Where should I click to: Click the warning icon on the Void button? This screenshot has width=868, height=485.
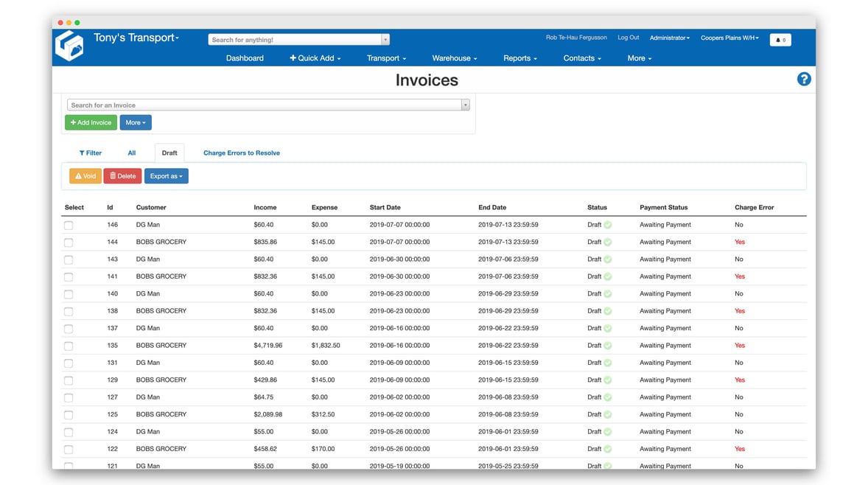click(77, 176)
